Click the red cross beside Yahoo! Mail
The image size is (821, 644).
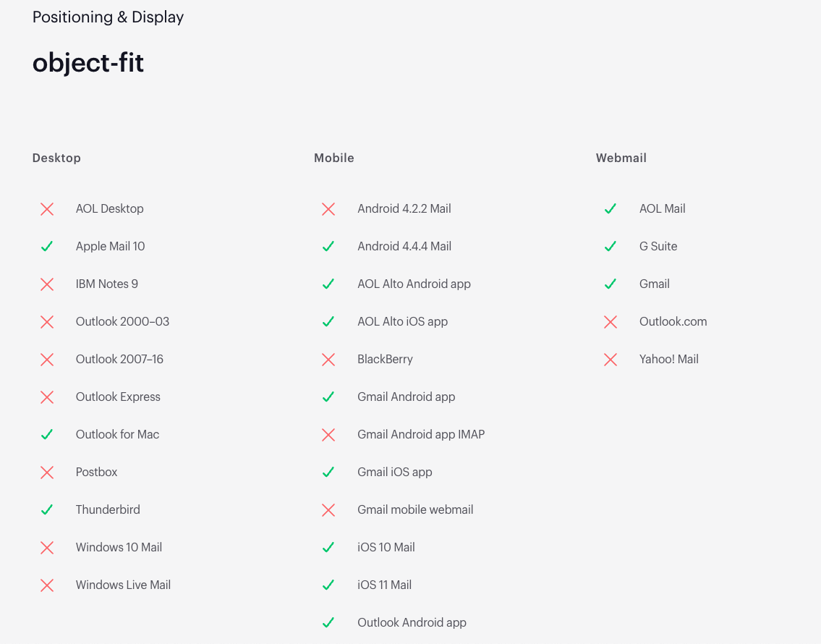click(611, 360)
